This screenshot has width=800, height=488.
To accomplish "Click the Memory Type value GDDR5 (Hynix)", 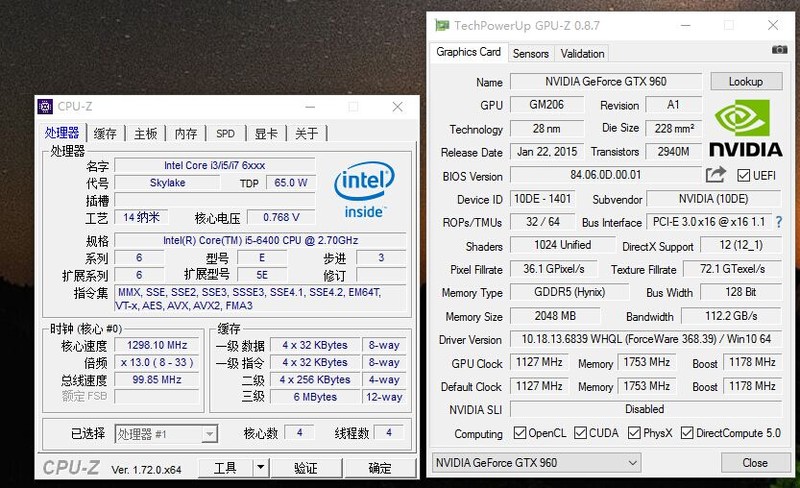I will pyautogui.click(x=569, y=292).
